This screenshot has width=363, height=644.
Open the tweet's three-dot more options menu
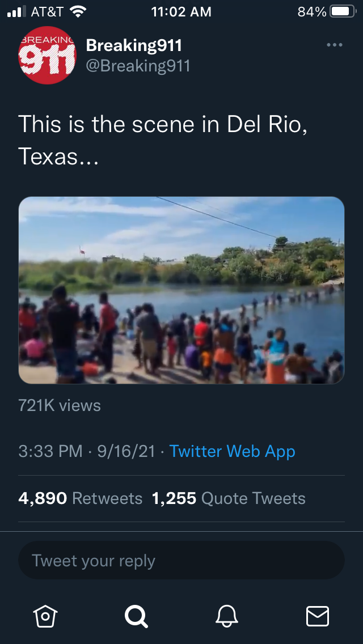[335, 45]
